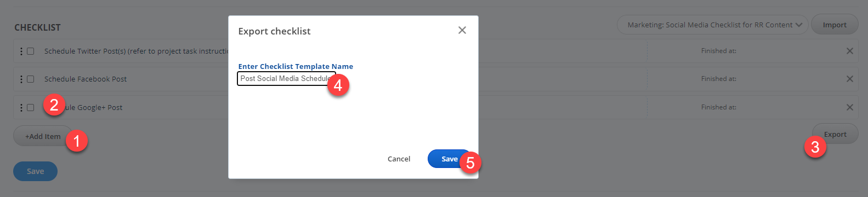Viewport: 868px width, 197px height.
Task: Cancel the export checklist dialog
Action: click(399, 159)
